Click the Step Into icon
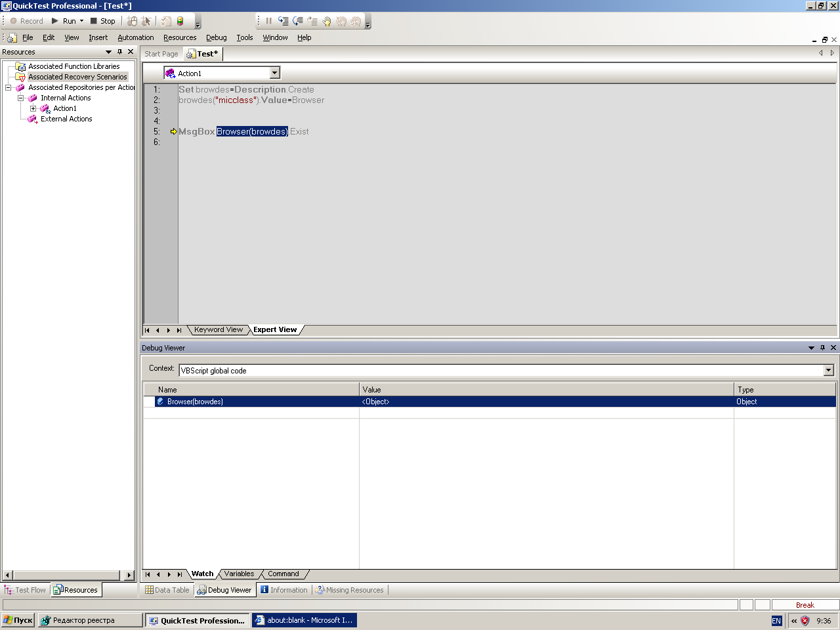The image size is (840, 630). [283, 21]
